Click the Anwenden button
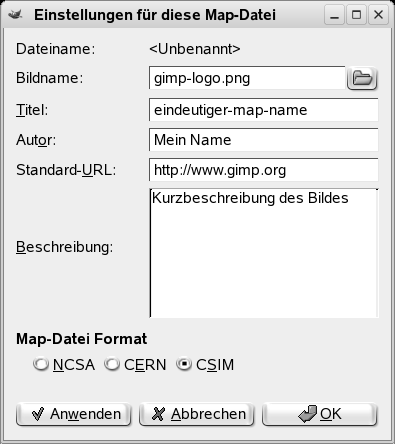This screenshot has height=444, width=395. pos(73,414)
